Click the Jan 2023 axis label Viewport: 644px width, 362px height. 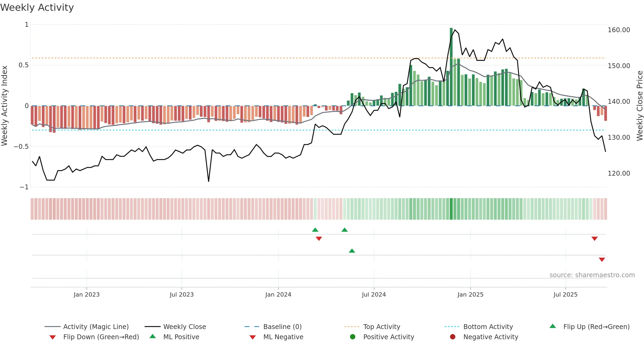point(87,294)
